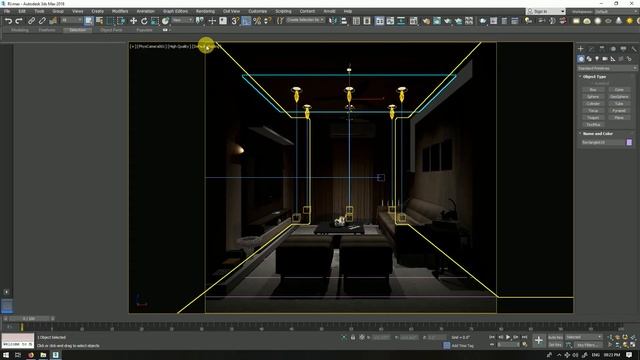Image resolution: width=640 pixels, height=360 pixels.
Task: Click the Use Pivot Point Center icon
Action: coord(200,21)
